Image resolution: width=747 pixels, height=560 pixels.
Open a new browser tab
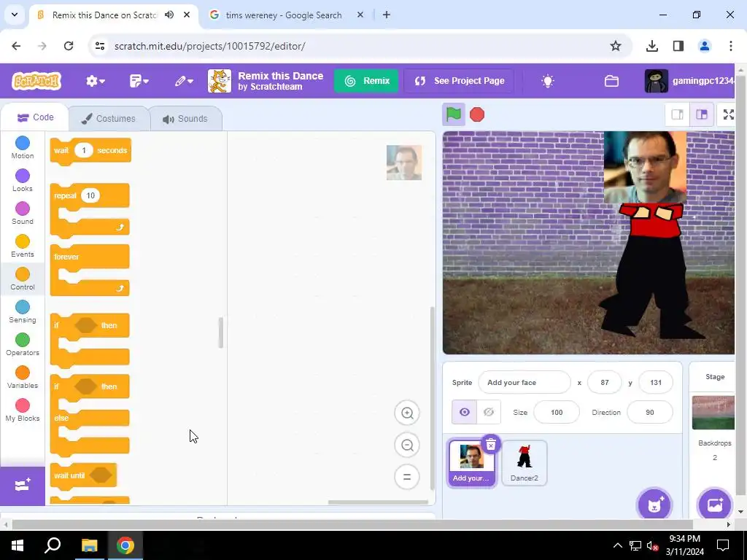click(387, 15)
